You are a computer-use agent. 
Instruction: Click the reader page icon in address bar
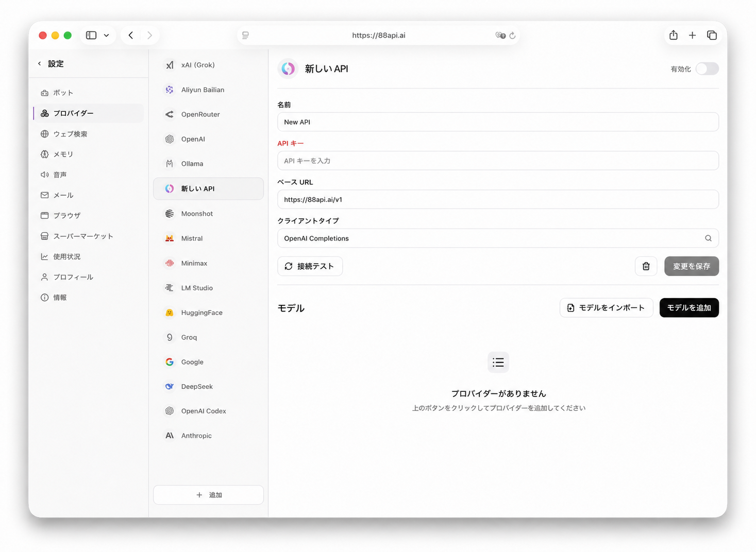pyautogui.click(x=245, y=36)
